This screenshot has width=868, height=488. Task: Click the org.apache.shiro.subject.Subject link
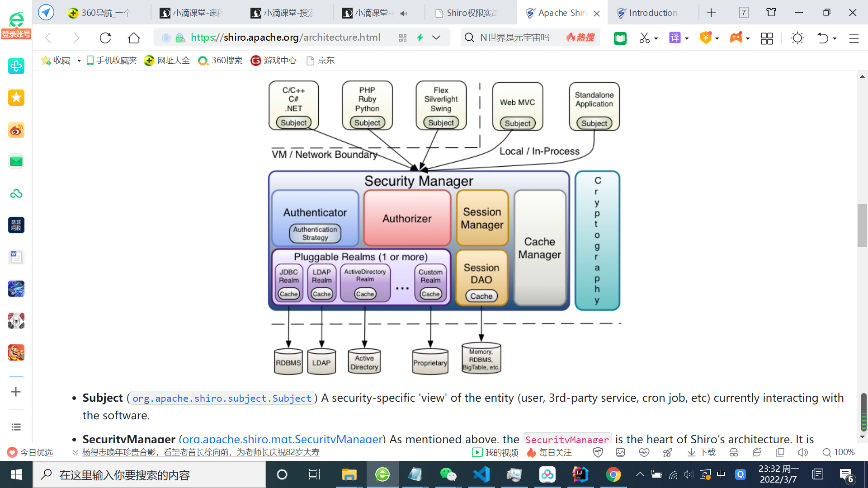point(222,398)
